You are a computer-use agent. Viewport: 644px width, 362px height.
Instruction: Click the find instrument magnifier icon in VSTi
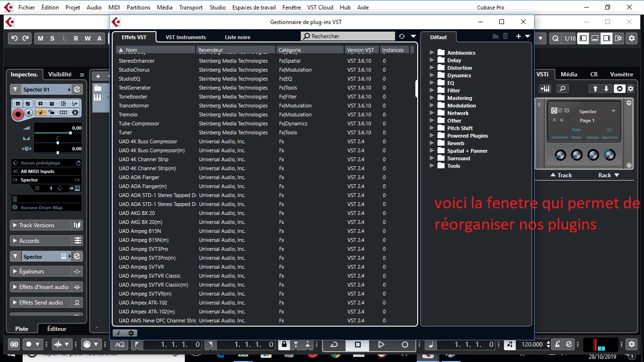click(562, 89)
